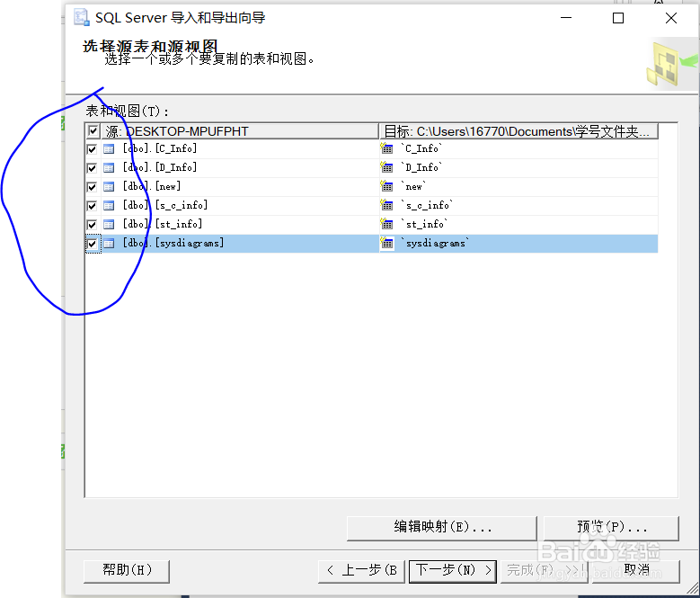Click the `st_info` destination cell
This screenshot has height=598, width=700.
click(x=518, y=224)
